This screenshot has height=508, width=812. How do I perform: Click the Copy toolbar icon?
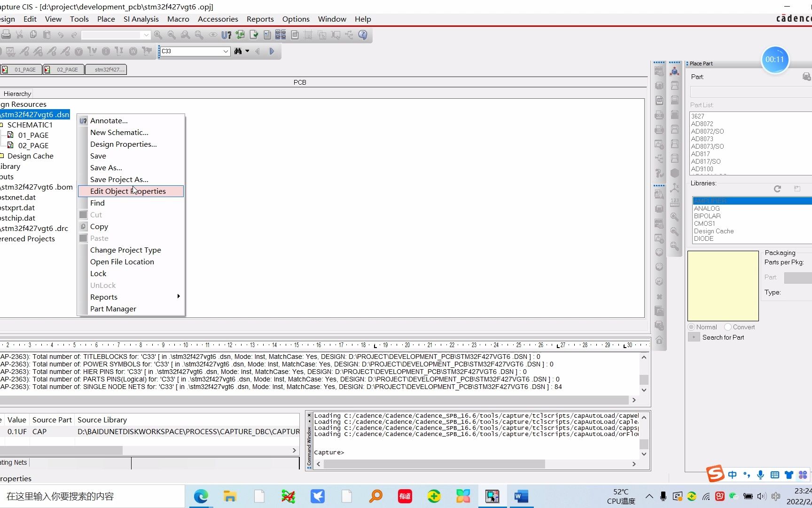pos(33,35)
